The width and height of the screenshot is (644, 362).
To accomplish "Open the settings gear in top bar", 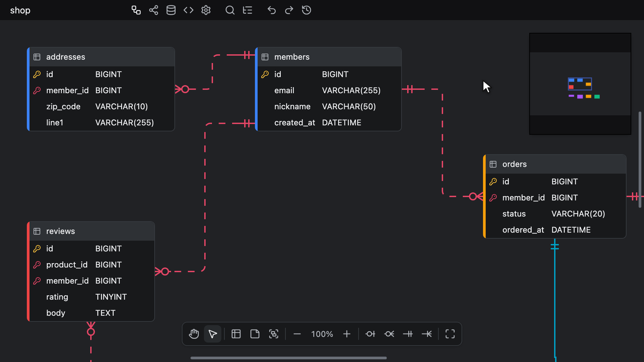I will point(206,10).
